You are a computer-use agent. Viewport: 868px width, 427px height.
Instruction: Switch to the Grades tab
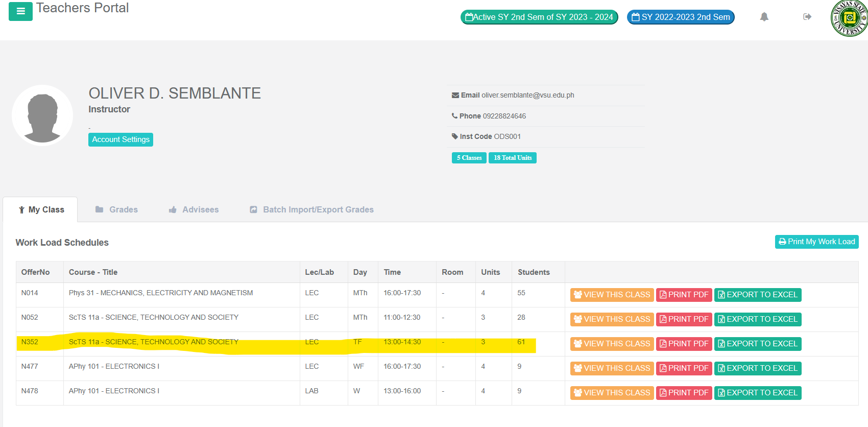coord(117,209)
